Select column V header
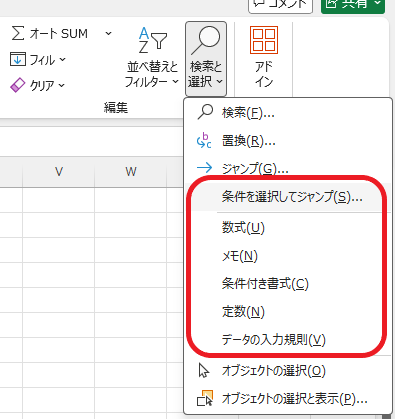Image resolution: width=395 pixels, height=419 pixels. click(59, 172)
